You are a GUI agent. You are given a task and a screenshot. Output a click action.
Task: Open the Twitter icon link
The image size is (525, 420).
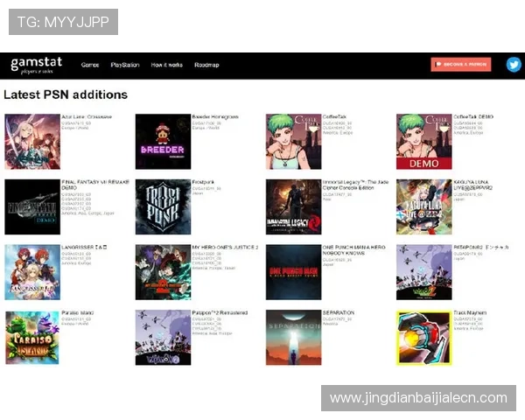[x=513, y=65]
